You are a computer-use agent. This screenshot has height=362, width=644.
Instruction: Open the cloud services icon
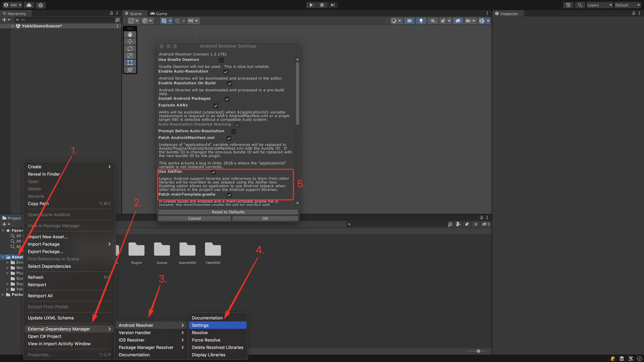tap(29, 5)
